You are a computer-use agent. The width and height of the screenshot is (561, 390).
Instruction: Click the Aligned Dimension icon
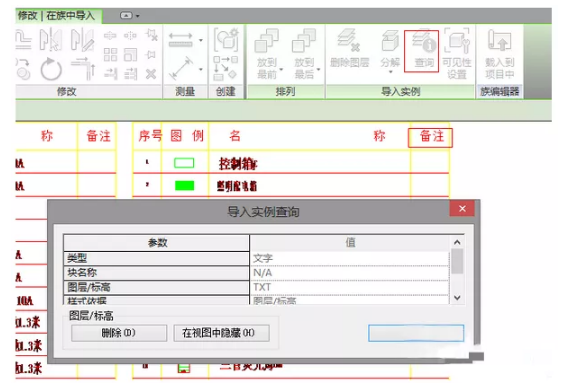click(181, 68)
